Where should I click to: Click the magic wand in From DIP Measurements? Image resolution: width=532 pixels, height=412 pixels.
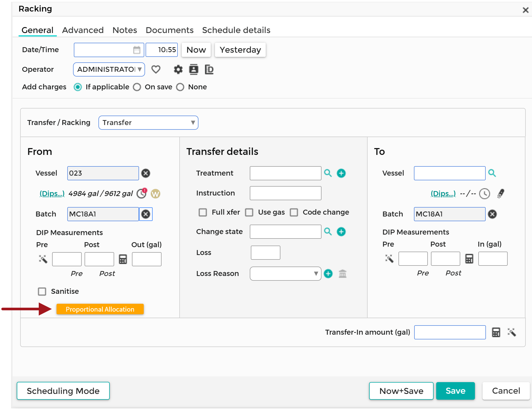click(x=43, y=259)
